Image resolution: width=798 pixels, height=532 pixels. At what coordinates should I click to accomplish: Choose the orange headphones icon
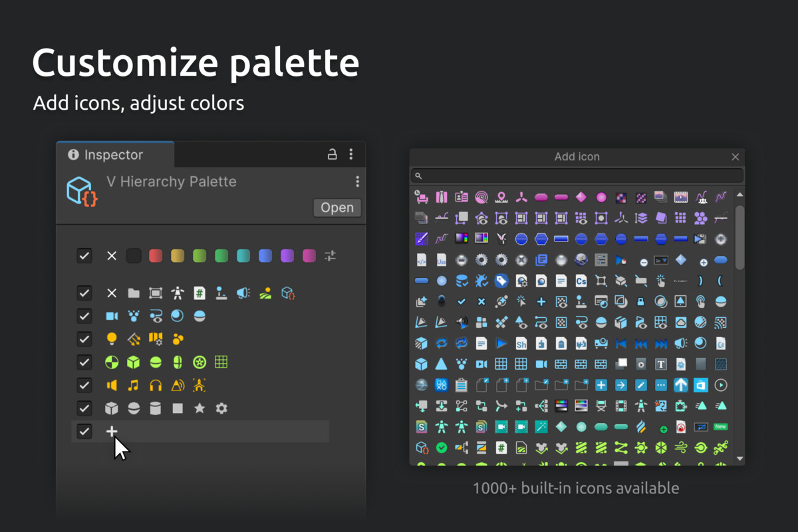pos(156,385)
